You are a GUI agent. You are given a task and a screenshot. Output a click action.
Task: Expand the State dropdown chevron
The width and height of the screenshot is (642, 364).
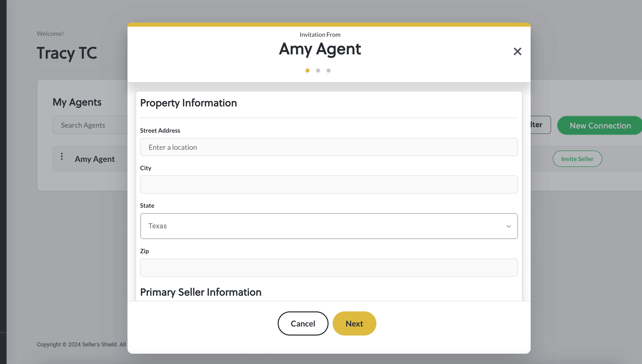click(508, 226)
